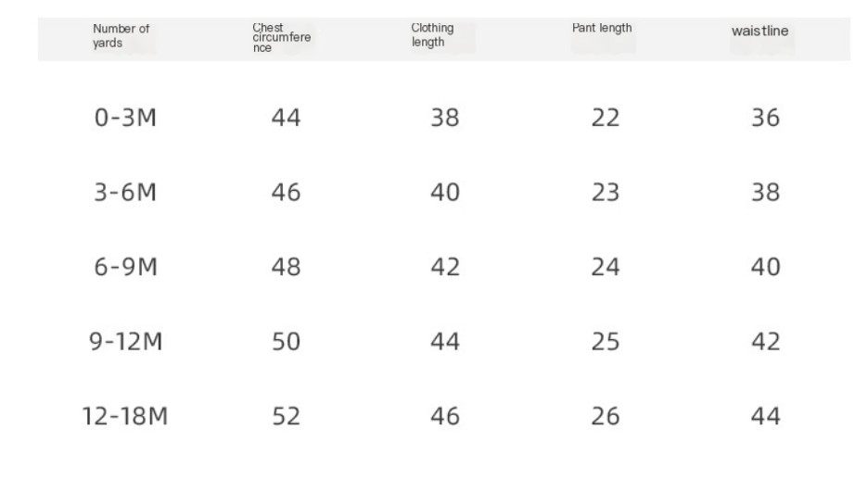Image resolution: width=868 pixels, height=479 pixels.
Task: Select chest circumference 50 for 9-12M
Action: tap(286, 342)
